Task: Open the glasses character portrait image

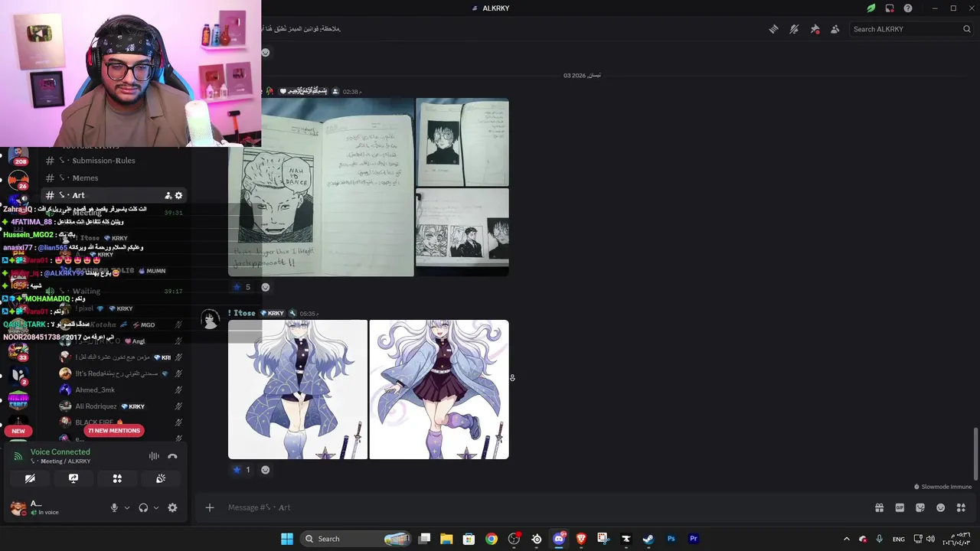Action: coord(462,142)
